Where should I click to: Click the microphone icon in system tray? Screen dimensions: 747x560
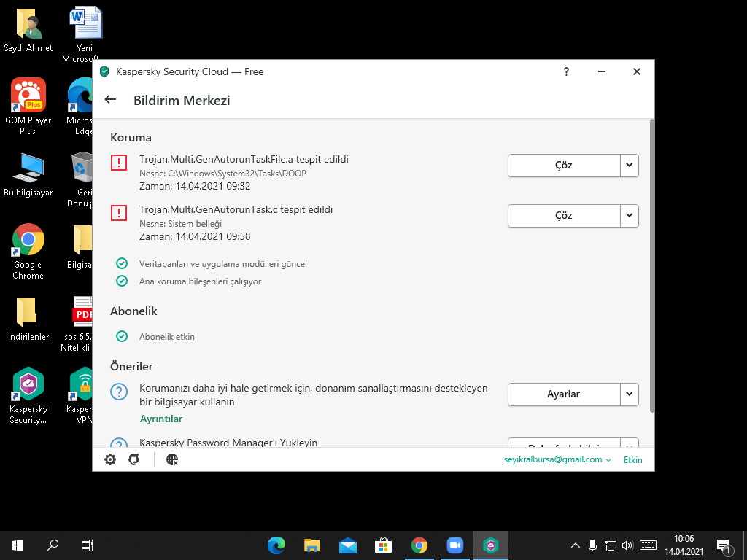tap(592, 545)
